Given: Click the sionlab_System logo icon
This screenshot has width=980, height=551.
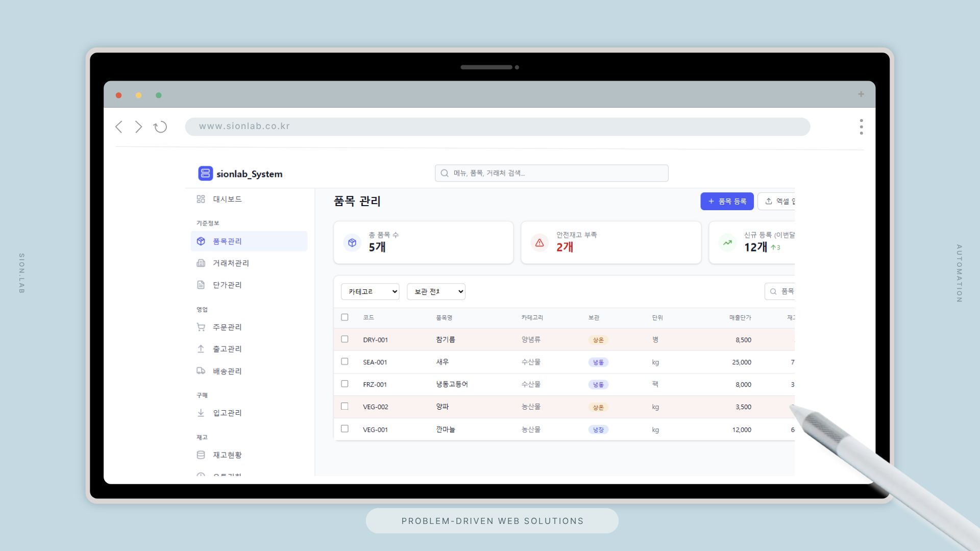Looking at the screenshot, I should [205, 173].
